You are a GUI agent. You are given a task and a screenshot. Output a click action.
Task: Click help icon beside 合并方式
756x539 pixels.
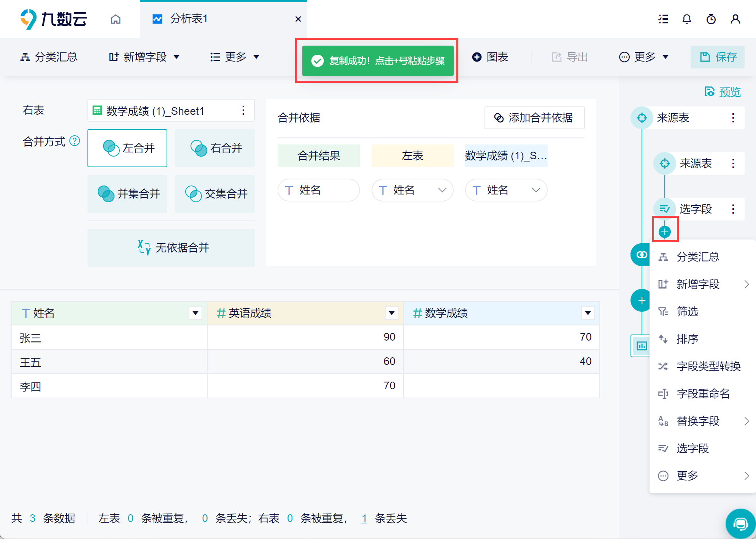(75, 141)
